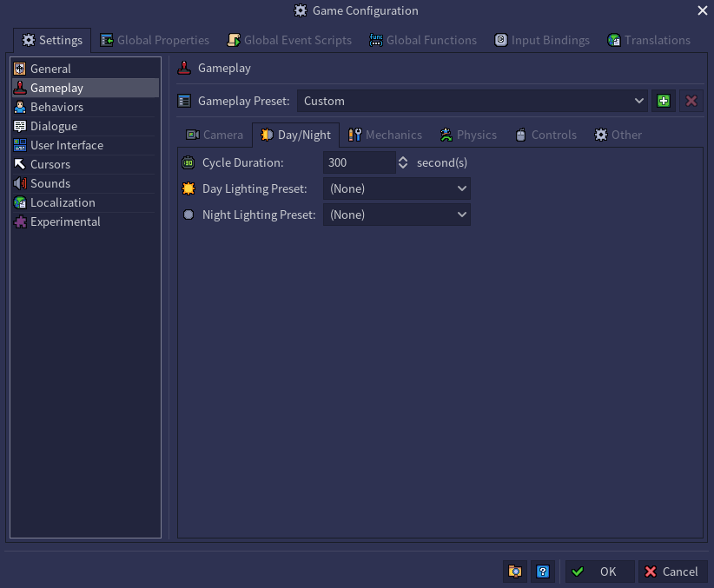Open help with the question mark button
The image size is (714, 588).
pos(543,571)
